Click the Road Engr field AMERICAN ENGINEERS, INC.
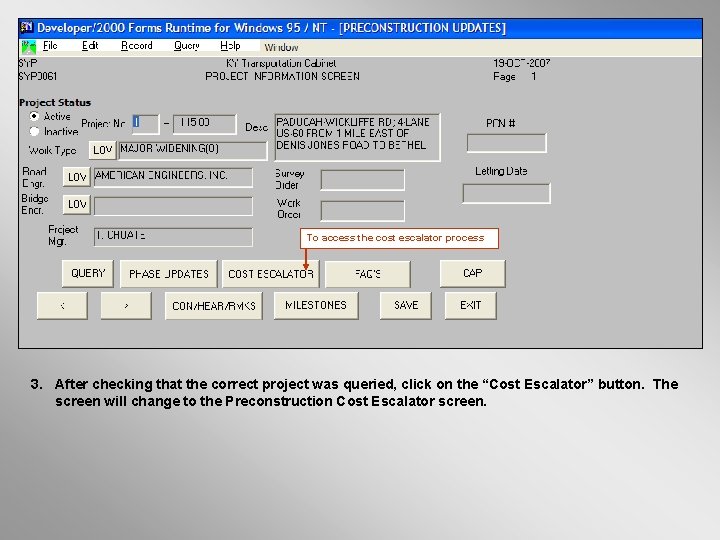The image size is (720, 540). [x=173, y=177]
